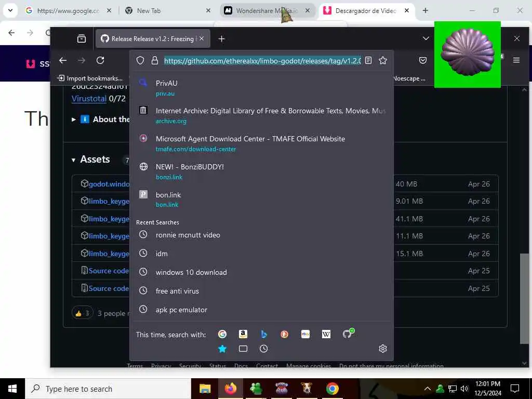Toggle reader view icon in URL bar

(x=368, y=60)
